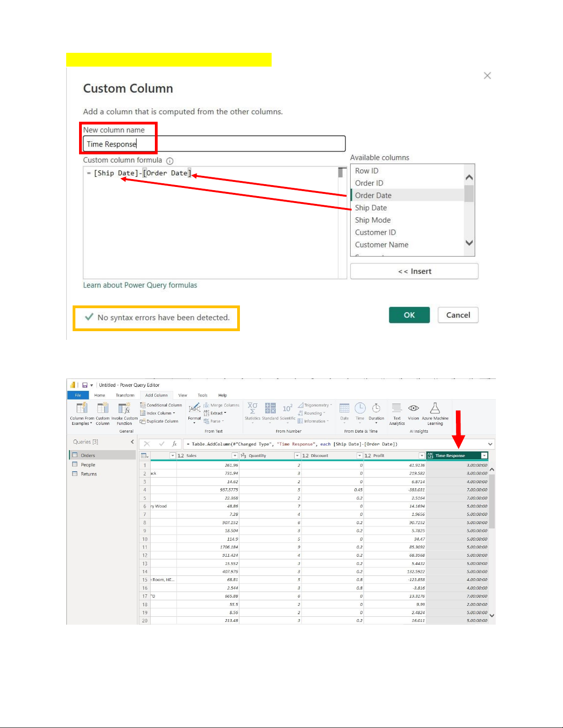Open Column From Examples tool
This screenshot has height=728, width=563.
(x=82, y=409)
